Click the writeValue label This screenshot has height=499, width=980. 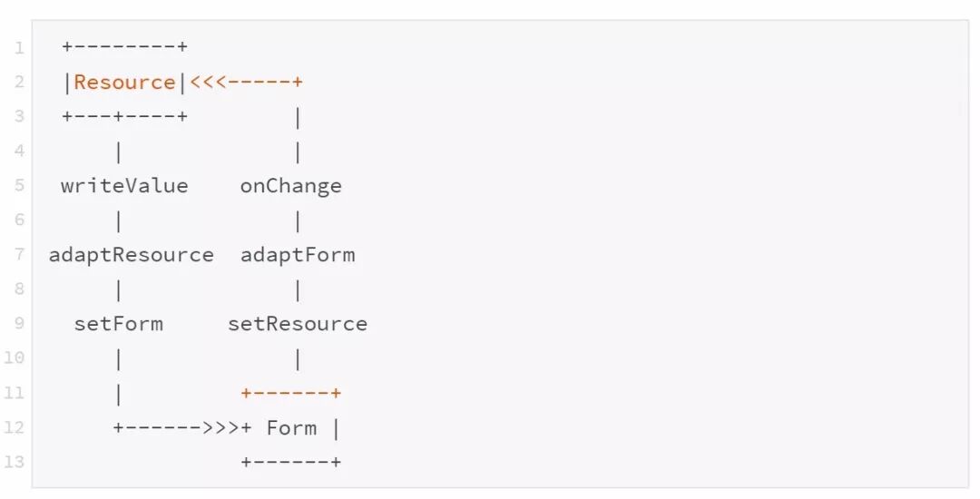(x=124, y=186)
